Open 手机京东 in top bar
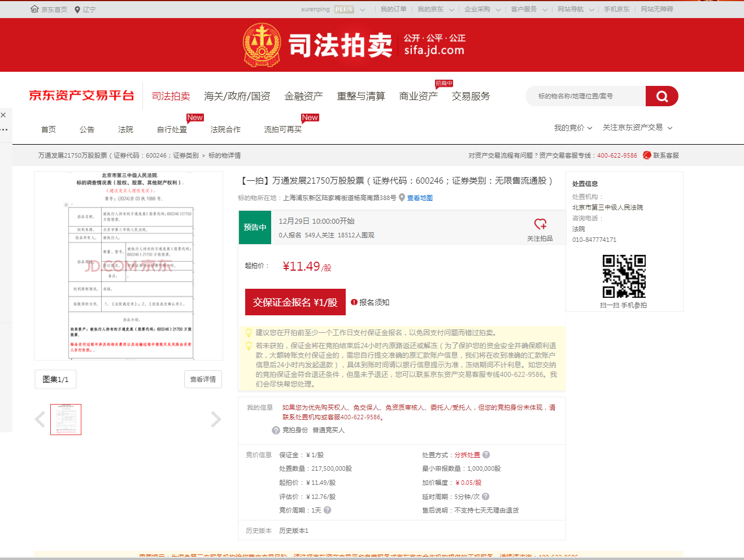The width and height of the screenshot is (744, 560). pos(616,10)
